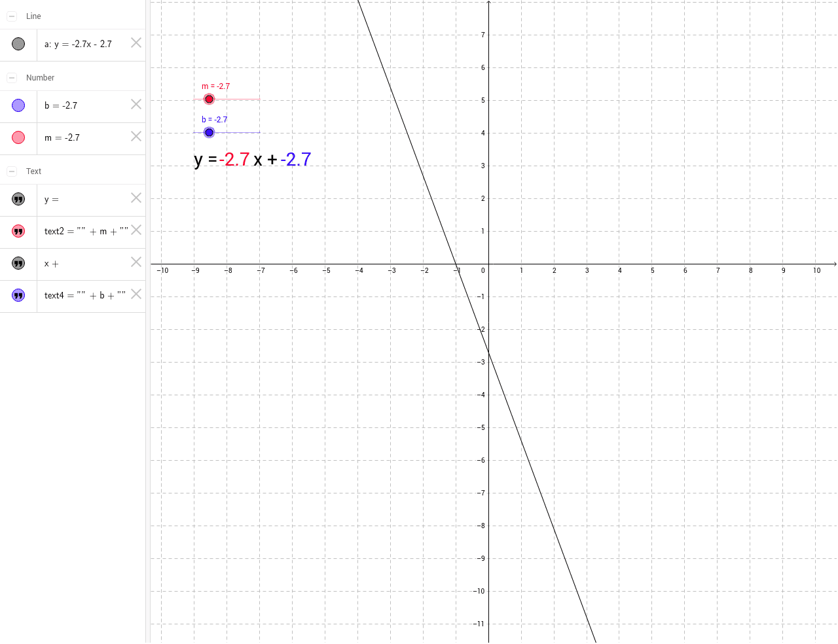Toggle visibility circle for m = -2.7
Image resolution: width=838 pixels, height=644 pixels.
pyautogui.click(x=18, y=137)
